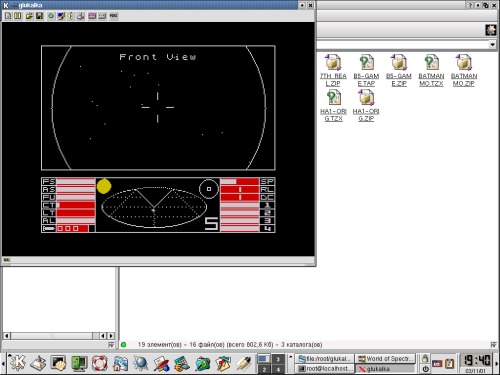Viewport: 500px width, 375px height.
Task: Expand the taskbar list arrow beside pager
Action: click(291, 357)
